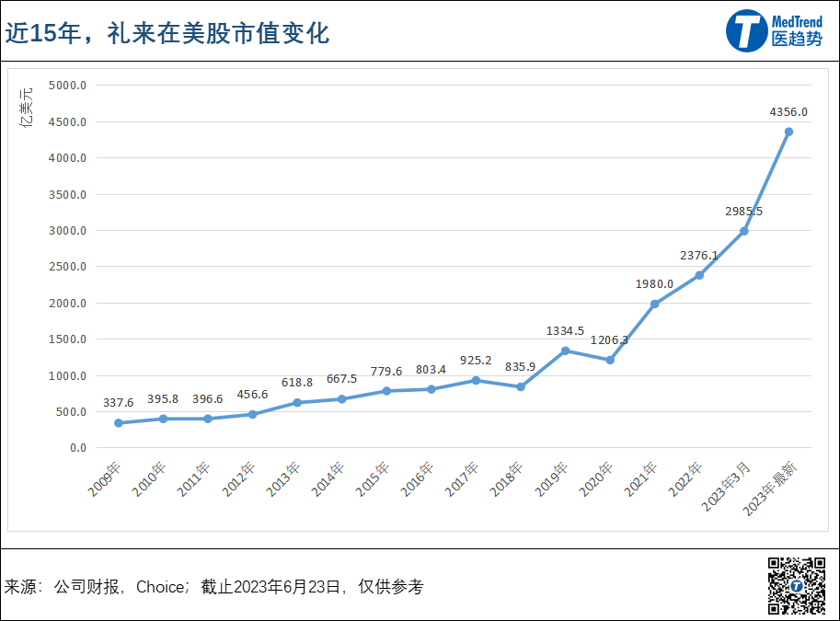Viewport: 840px width, 621px height.
Task: Click the 2012年 x-axis label
Action: tap(238, 479)
